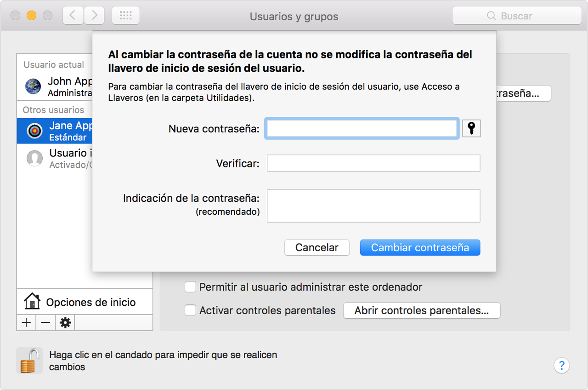Open Abrir controles parentales button
Image resolution: width=588 pixels, height=390 pixels.
click(422, 310)
